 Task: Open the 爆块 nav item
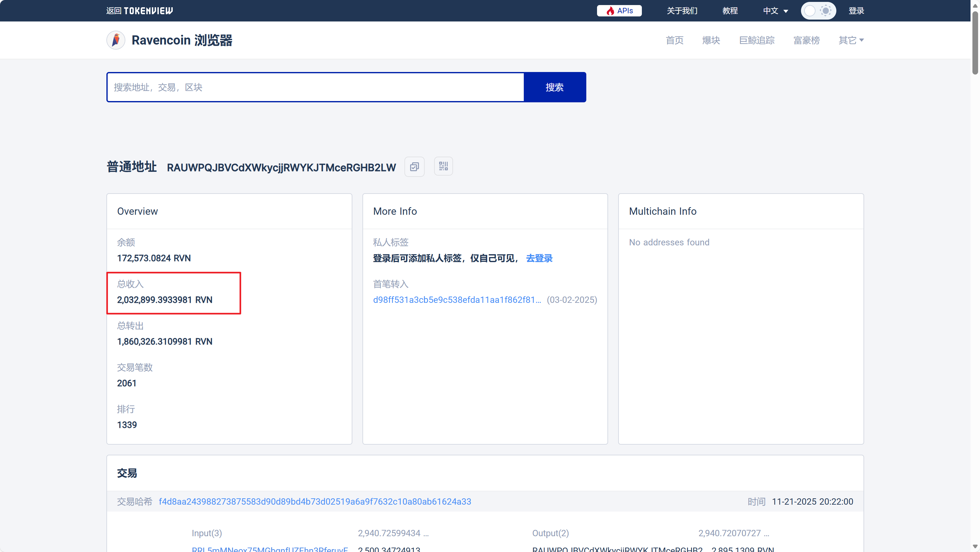(711, 40)
